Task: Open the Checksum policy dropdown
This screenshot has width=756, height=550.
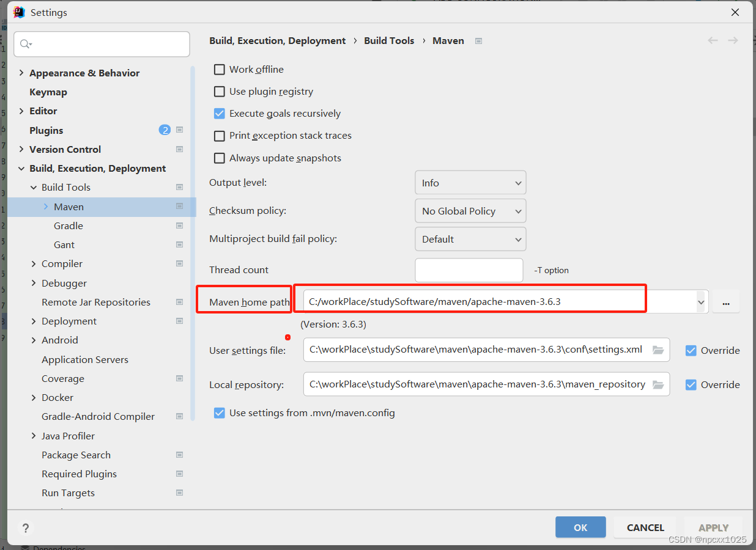Action: [x=470, y=211]
